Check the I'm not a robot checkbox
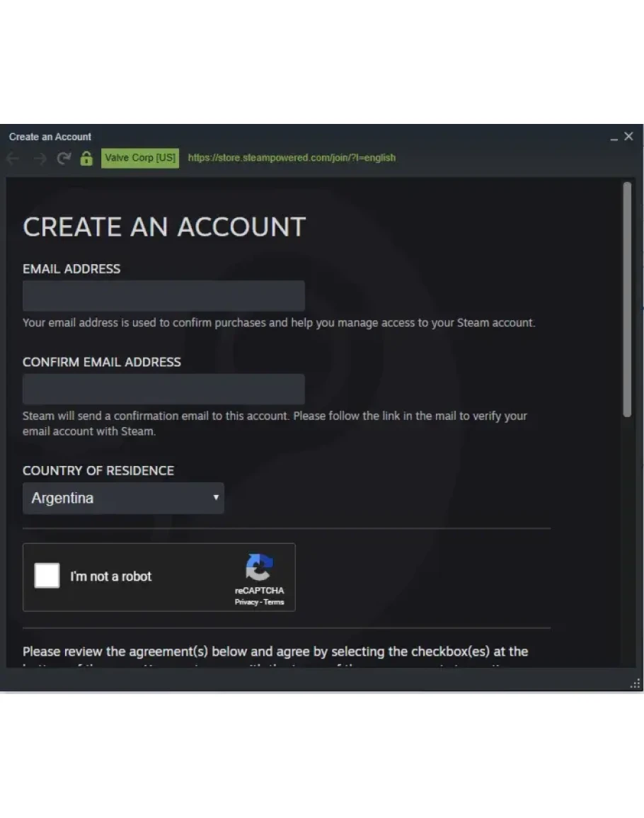 (x=47, y=576)
